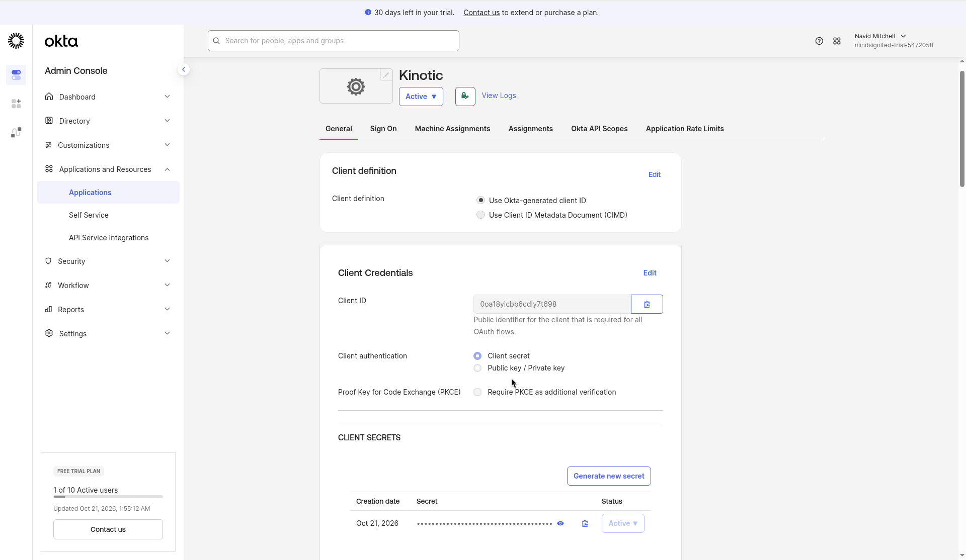Open the secret's Active status dropdown
Viewport: 966px width, 560px height.
623,523
